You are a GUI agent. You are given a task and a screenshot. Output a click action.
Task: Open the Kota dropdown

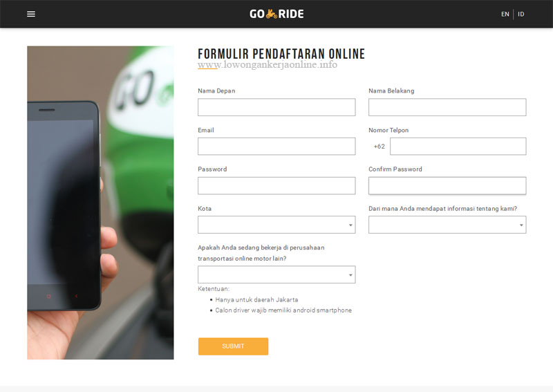click(x=276, y=225)
